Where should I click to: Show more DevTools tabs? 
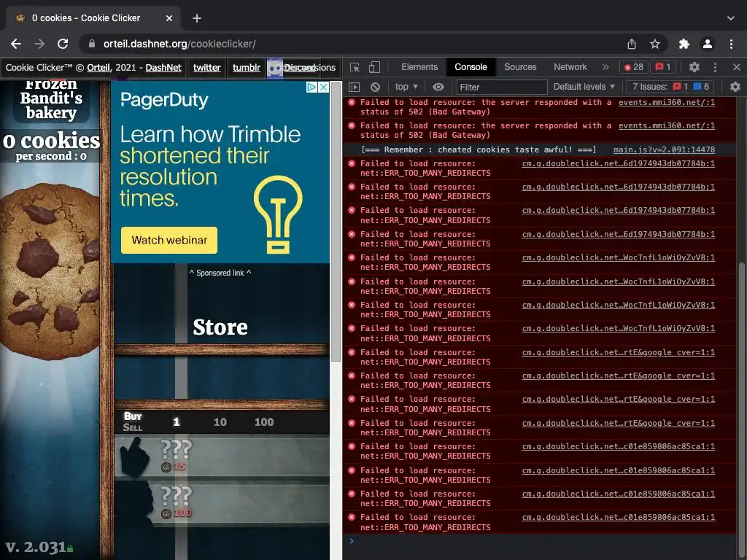point(605,67)
